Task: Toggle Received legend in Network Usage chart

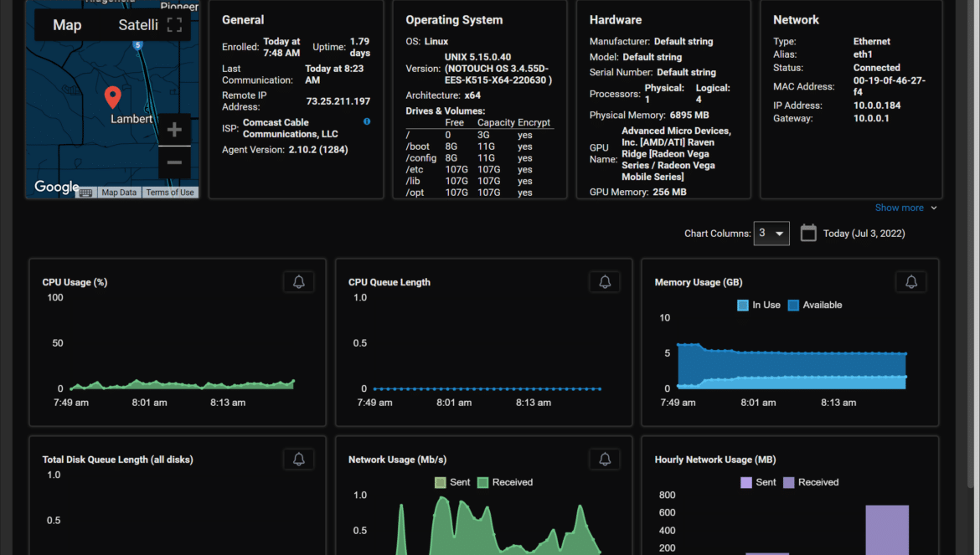Action: tap(505, 482)
